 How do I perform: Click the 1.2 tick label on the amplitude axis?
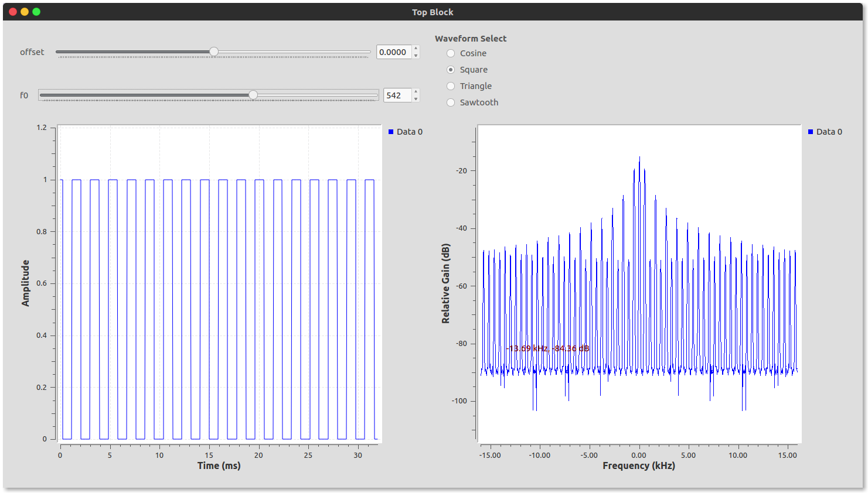(x=42, y=128)
